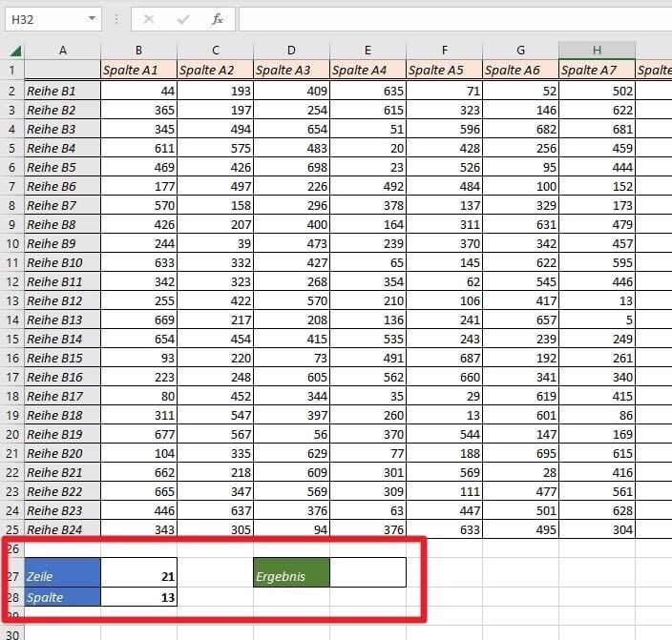The width and height of the screenshot is (672, 640).
Task: Click the blue Spalte label cell
Action: tap(63, 597)
